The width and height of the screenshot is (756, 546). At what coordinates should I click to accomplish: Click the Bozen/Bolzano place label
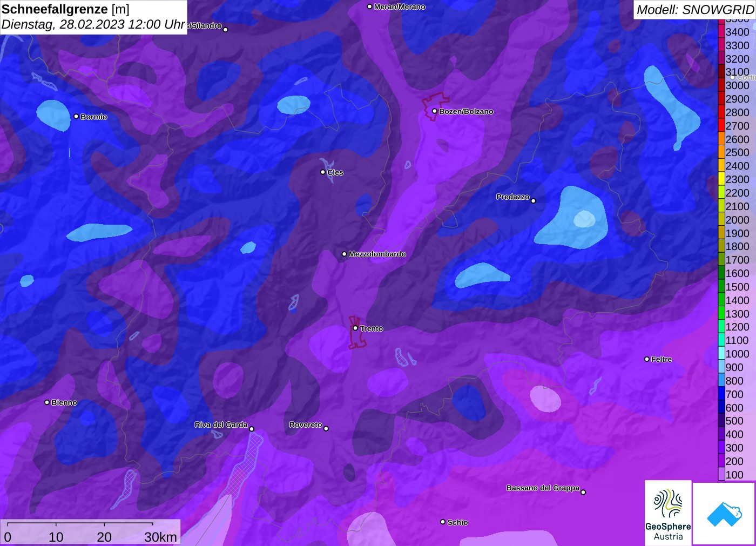[466, 111]
